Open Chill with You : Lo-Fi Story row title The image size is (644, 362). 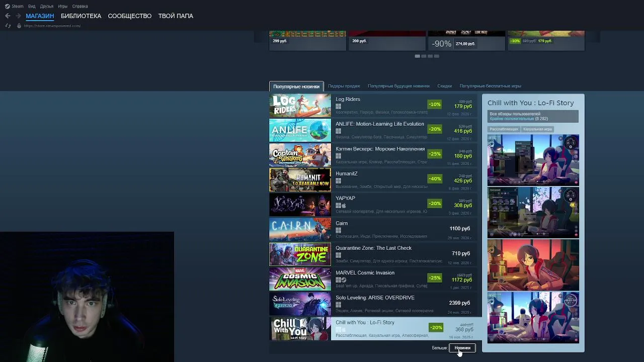click(x=365, y=322)
